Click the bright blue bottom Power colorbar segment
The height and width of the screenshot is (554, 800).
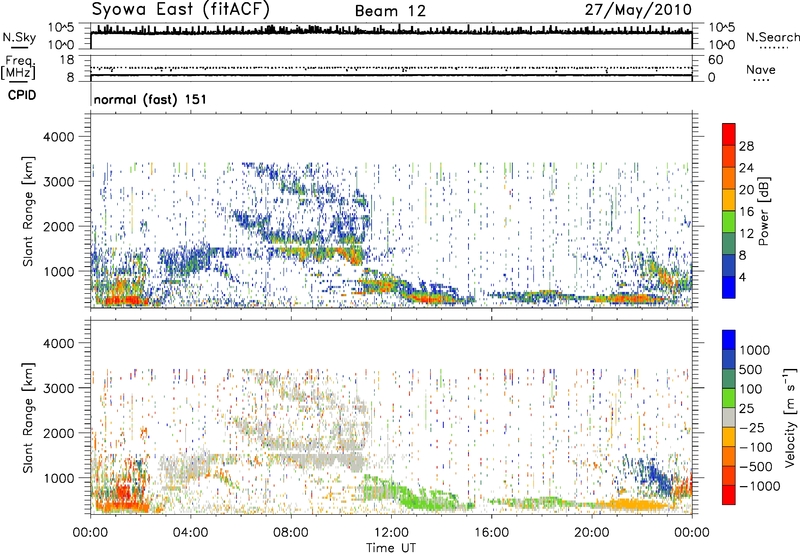tap(729, 287)
